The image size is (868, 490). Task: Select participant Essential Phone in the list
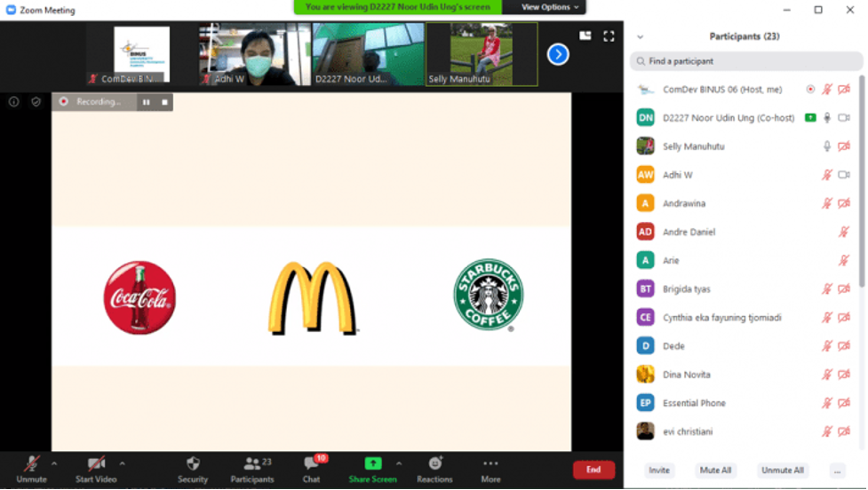click(745, 403)
